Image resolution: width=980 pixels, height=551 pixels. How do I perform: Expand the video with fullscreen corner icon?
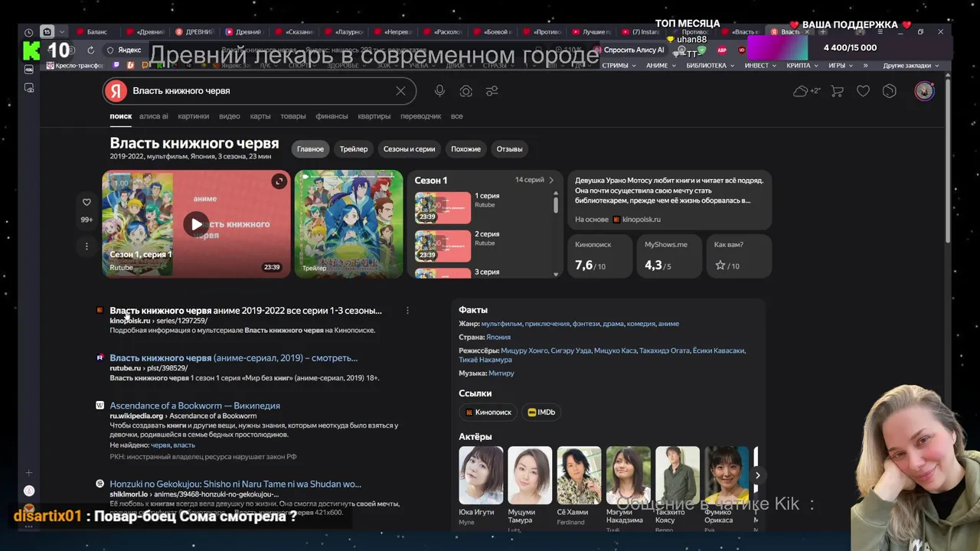(x=279, y=181)
